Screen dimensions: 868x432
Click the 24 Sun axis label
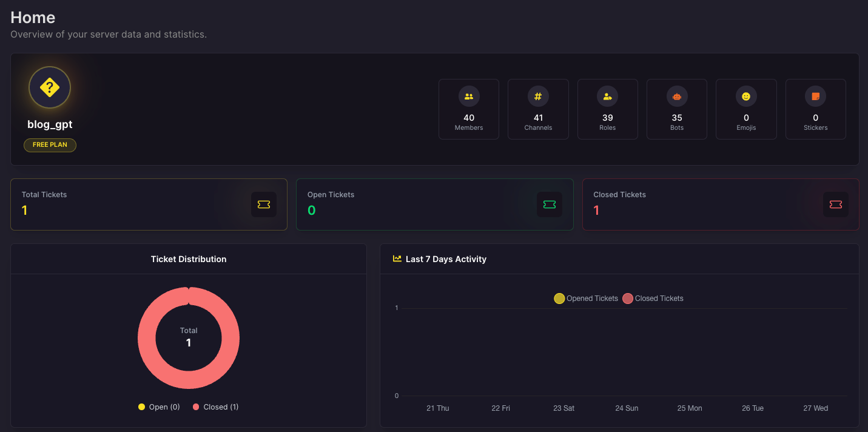pos(627,408)
